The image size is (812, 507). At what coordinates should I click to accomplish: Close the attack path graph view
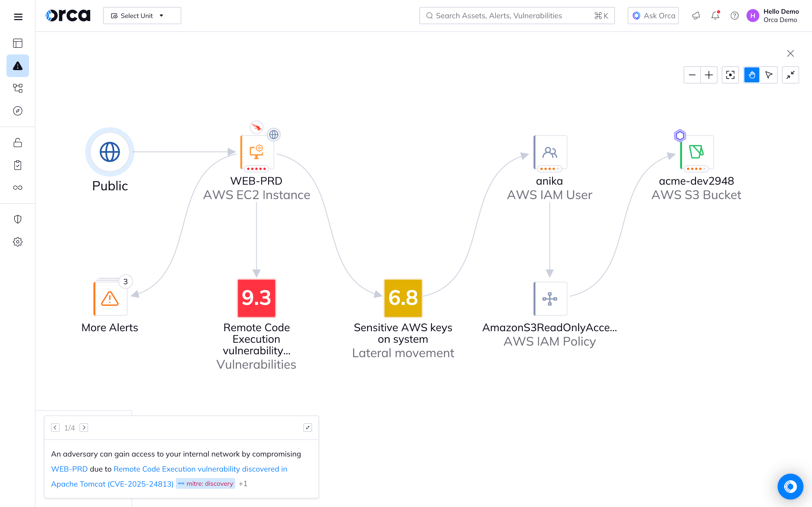click(791, 53)
